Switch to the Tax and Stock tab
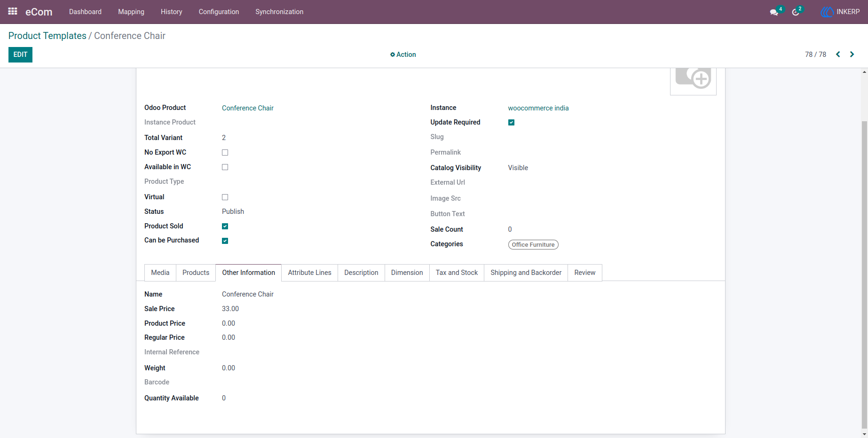 [x=457, y=273]
